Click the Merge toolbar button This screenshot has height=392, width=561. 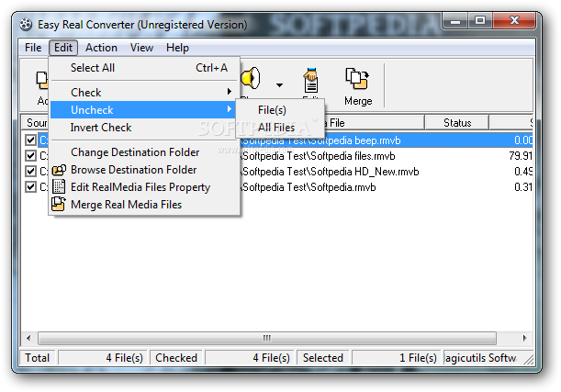(x=358, y=86)
